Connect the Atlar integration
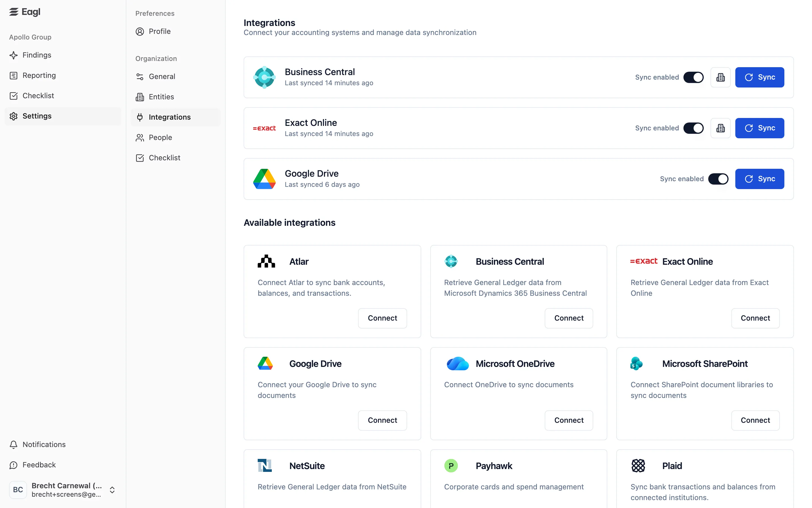The image size is (812, 508). pyautogui.click(x=383, y=318)
